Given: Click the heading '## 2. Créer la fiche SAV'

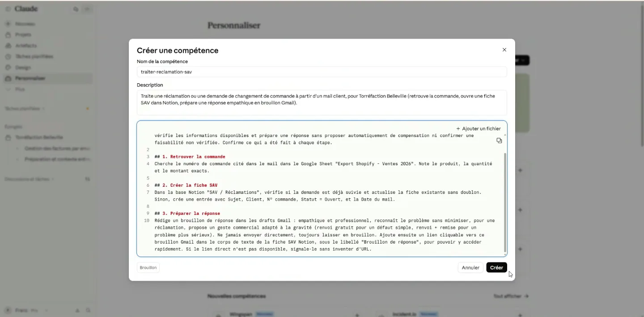Looking at the screenshot, I should [x=186, y=185].
